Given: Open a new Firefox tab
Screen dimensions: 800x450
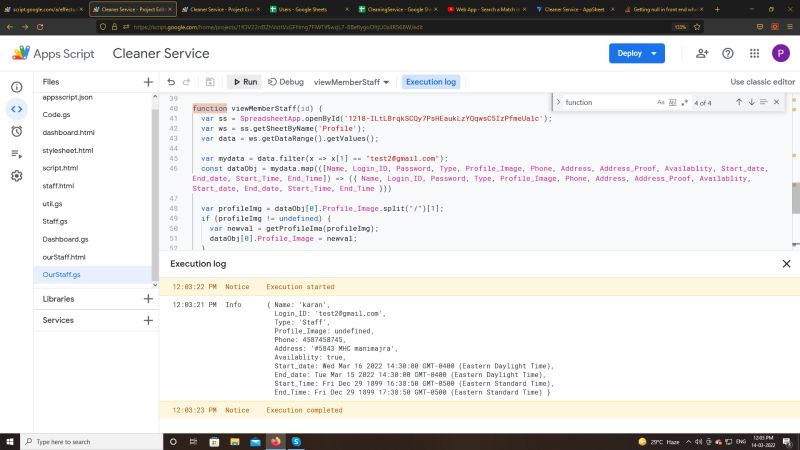Looking at the screenshot, I should 717,9.
